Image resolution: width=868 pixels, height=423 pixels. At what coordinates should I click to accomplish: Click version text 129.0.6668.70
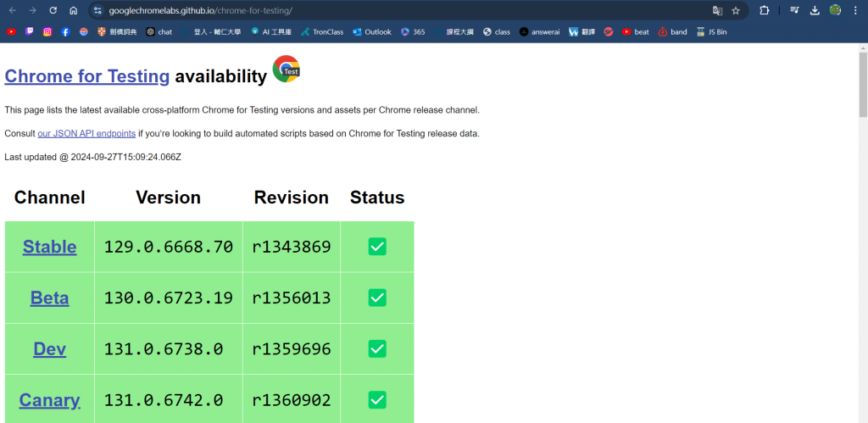169,247
